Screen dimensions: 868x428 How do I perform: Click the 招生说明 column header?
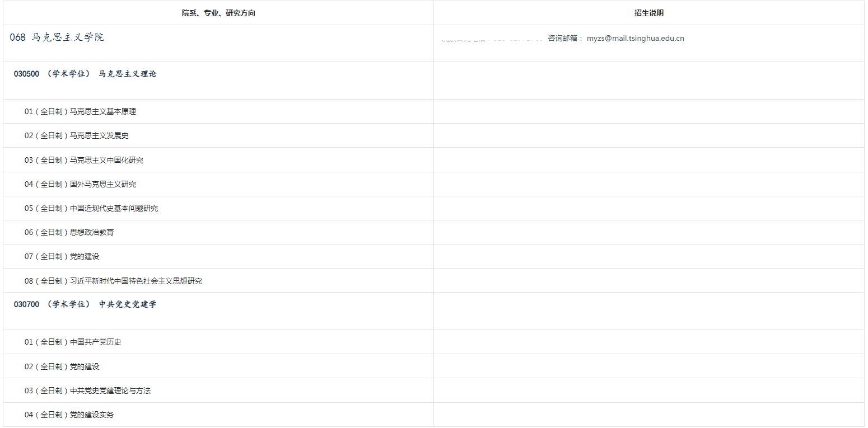[x=648, y=13]
